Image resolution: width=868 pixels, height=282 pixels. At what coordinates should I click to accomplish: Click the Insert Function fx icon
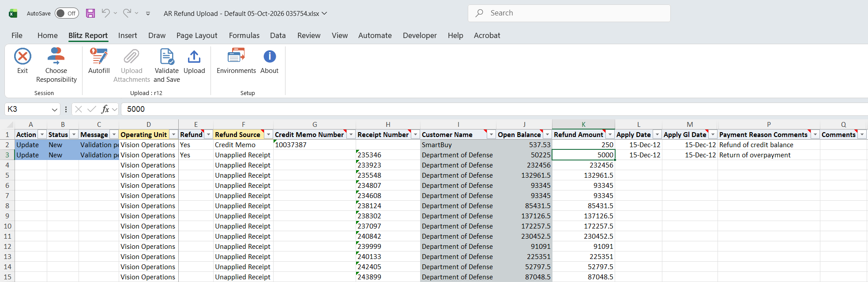[x=105, y=109]
